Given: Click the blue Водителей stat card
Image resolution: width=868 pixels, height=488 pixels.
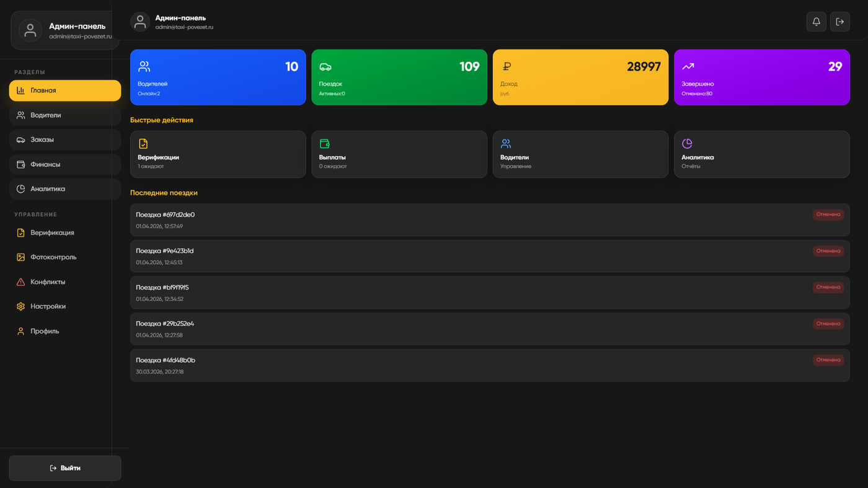Looking at the screenshot, I should point(218,78).
